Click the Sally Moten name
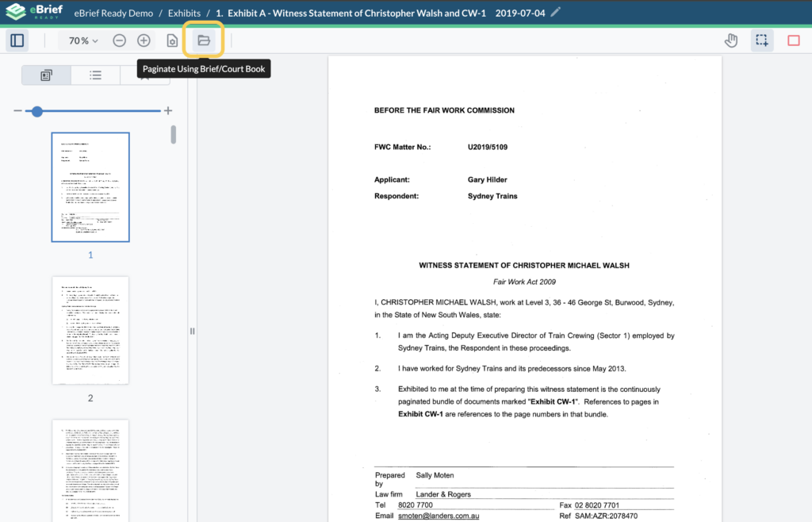 pos(435,475)
